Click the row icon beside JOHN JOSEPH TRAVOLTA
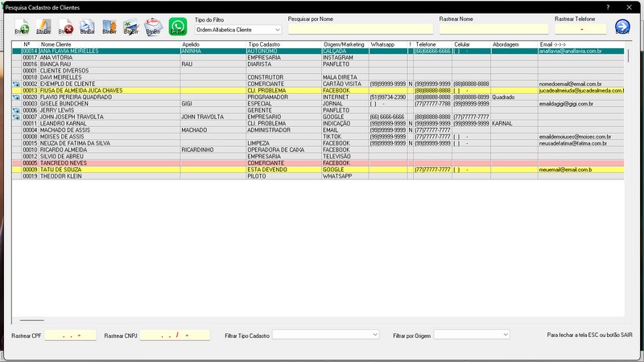Viewport: 644px width, 362px height. [x=16, y=117]
